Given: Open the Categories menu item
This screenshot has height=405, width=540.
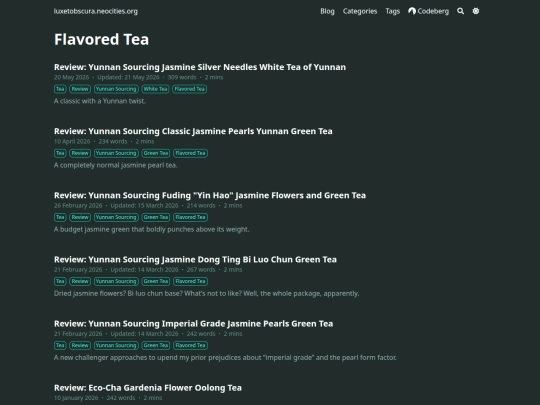Looking at the screenshot, I should pyautogui.click(x=360, y=11).
